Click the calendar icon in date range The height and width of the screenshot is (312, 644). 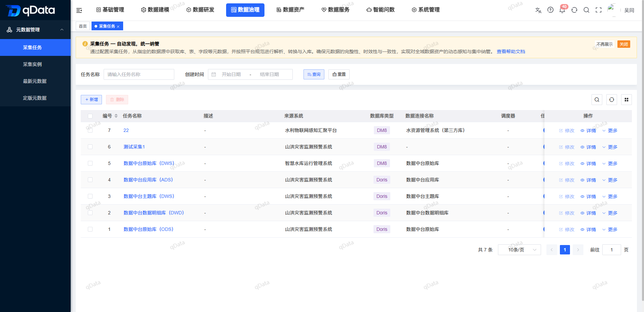214,74
